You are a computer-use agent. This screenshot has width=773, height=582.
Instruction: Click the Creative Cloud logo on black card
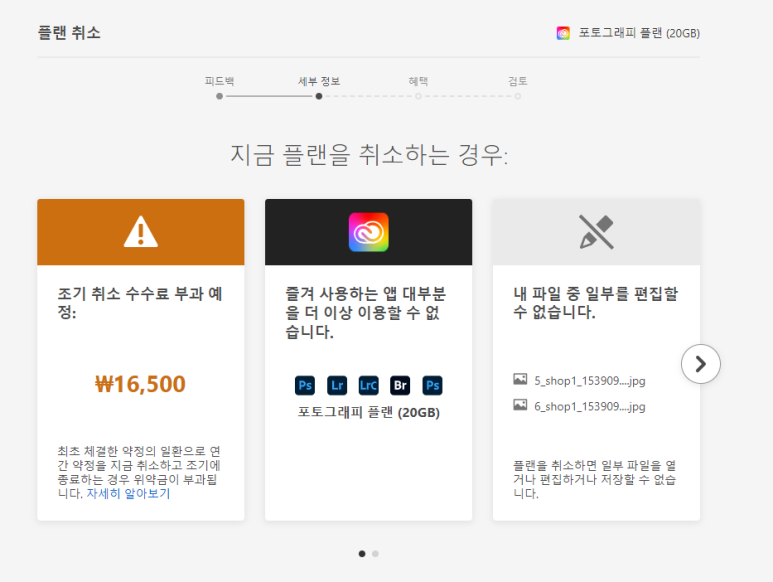368,232
